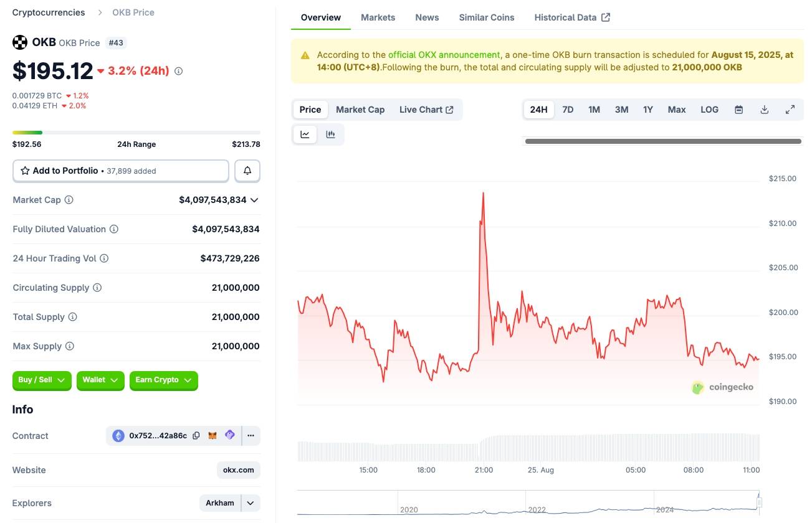Click the $192.56 range low value
The height and width of the screenshot is (523, 812).
pos(27,144)
